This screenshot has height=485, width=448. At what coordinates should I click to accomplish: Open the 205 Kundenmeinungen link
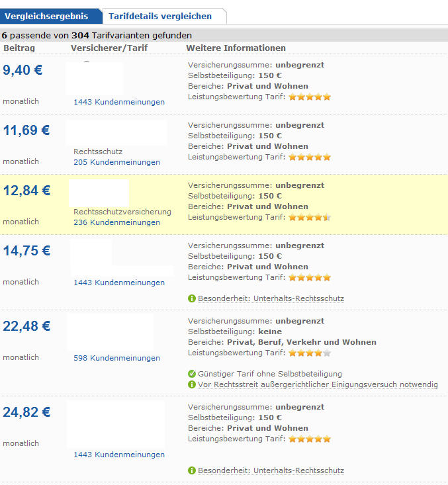(116, 162)
